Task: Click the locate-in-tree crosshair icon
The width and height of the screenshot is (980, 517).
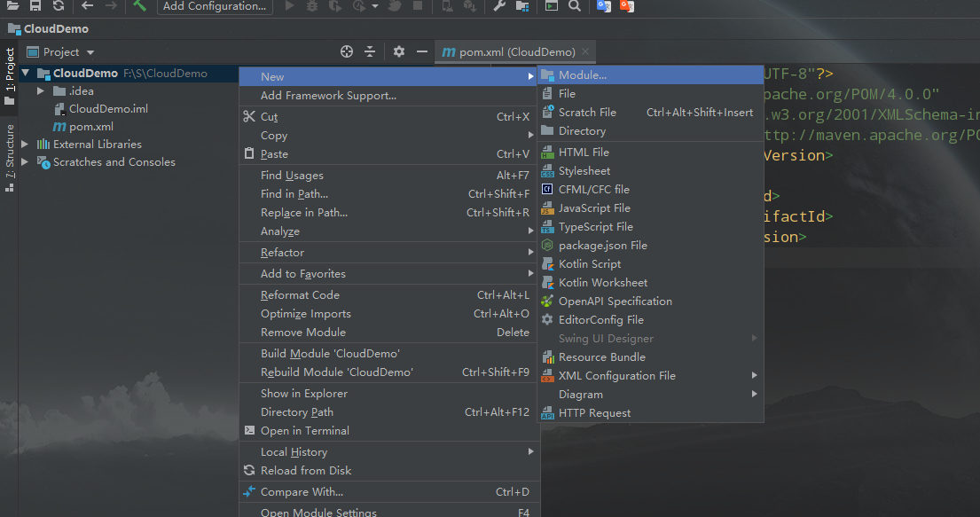Action: click(347, 52)
